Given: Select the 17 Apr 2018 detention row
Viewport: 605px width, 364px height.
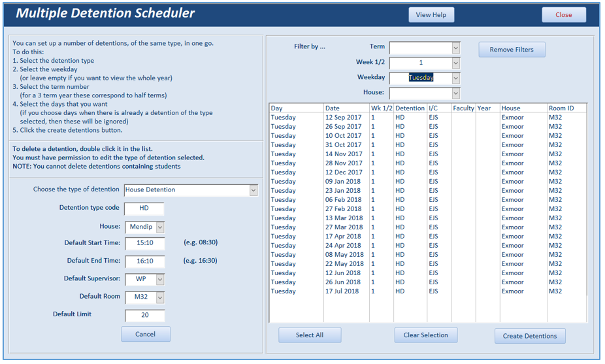Looking at the screenshot, I should pos(428,236).
